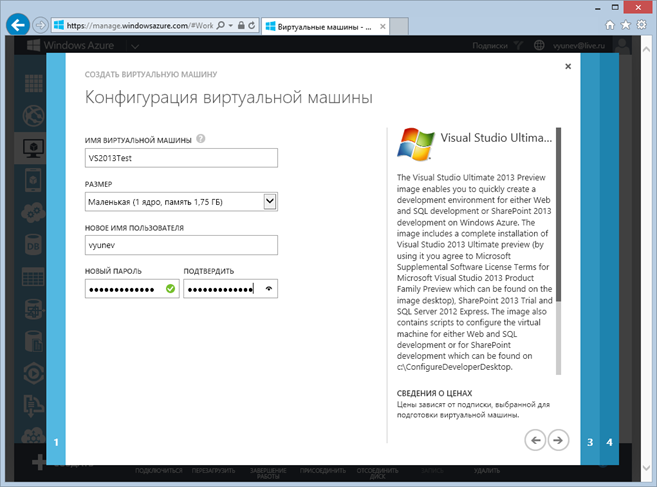Click the Новый пароль password field
This screenshot has height=487, width=657.
pos(132,289)
